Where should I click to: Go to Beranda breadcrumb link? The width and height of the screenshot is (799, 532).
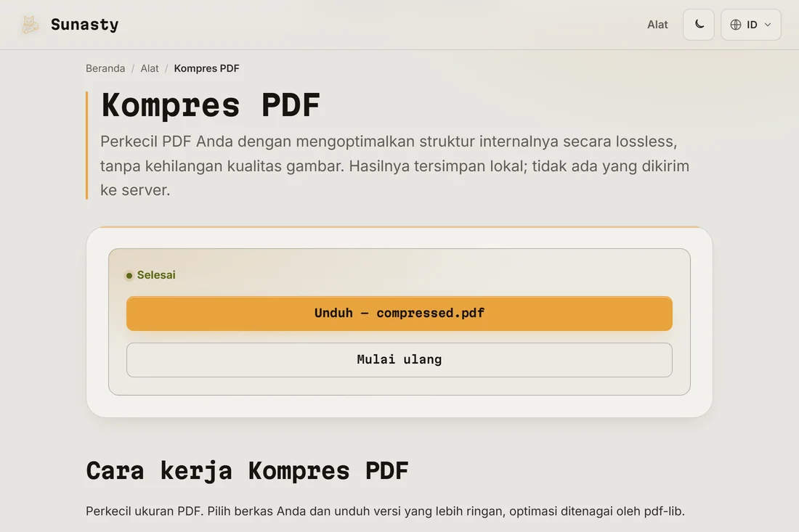[x=105, y=68]
